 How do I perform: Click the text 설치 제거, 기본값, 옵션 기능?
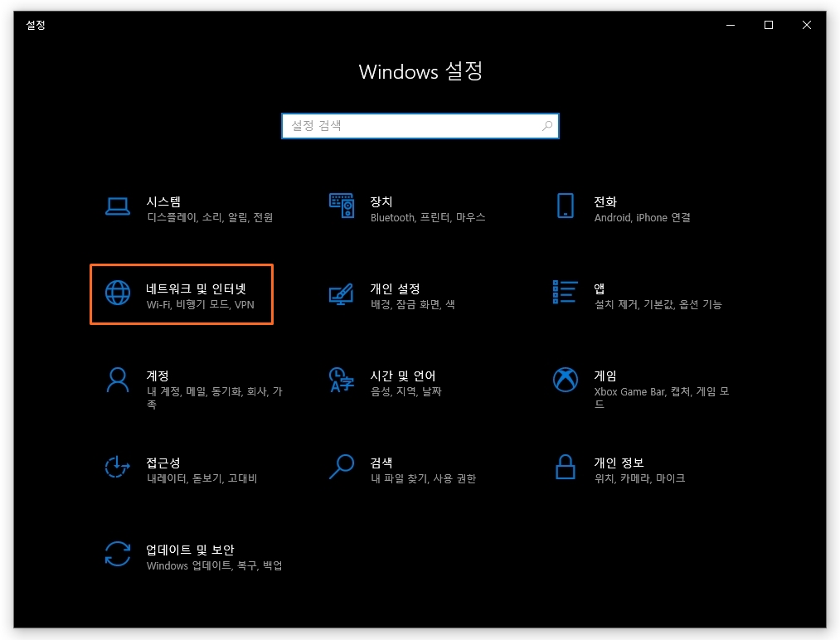(658, 305)
